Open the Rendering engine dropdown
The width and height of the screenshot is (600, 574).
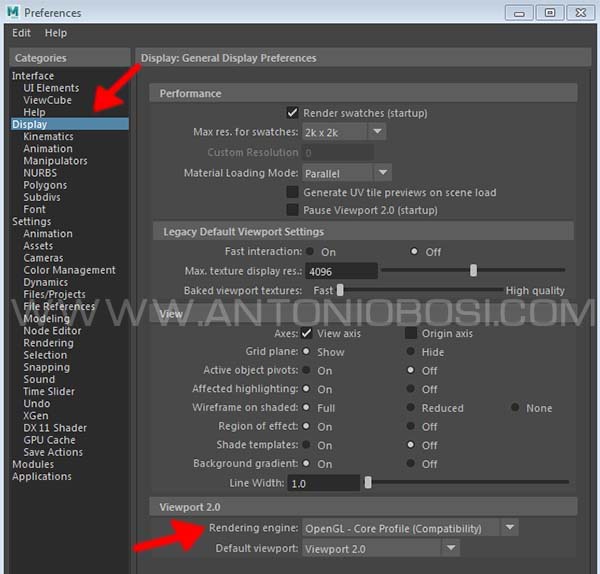click(x=410, y=528)
